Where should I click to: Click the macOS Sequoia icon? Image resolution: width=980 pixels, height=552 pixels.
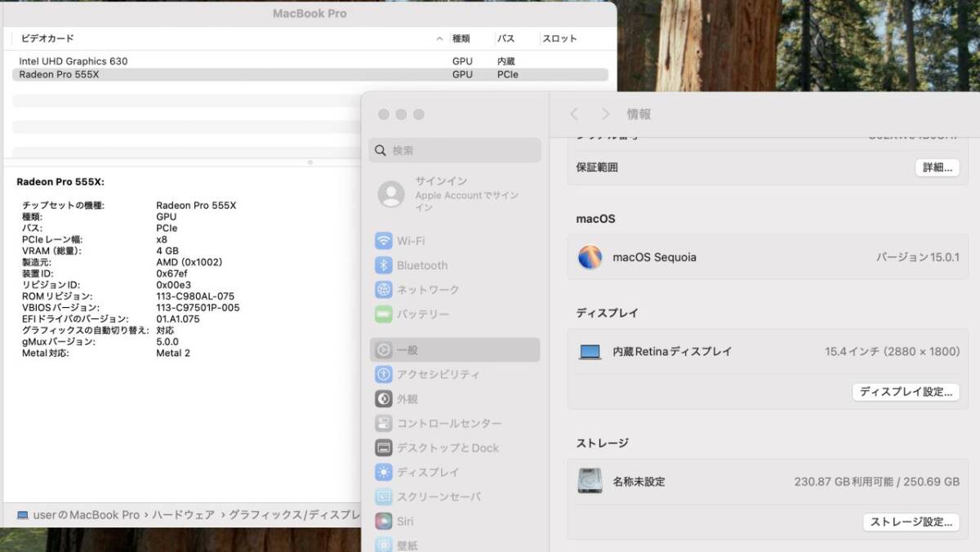[x=590, y=257]
